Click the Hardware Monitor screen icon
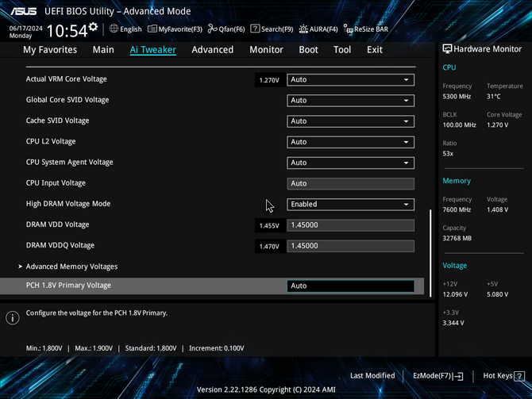The height and width of the screenshot is (399, 532). [447, 49]
